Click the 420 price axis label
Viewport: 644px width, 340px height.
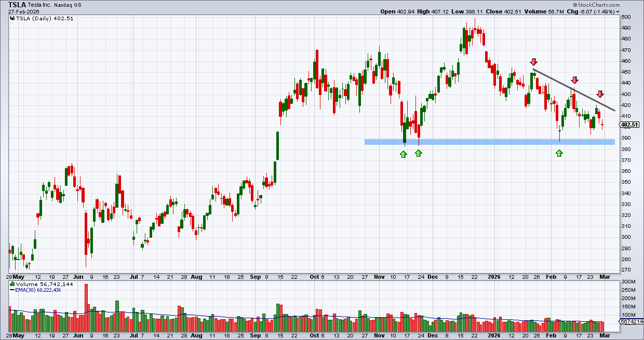[x=626, y=105]
